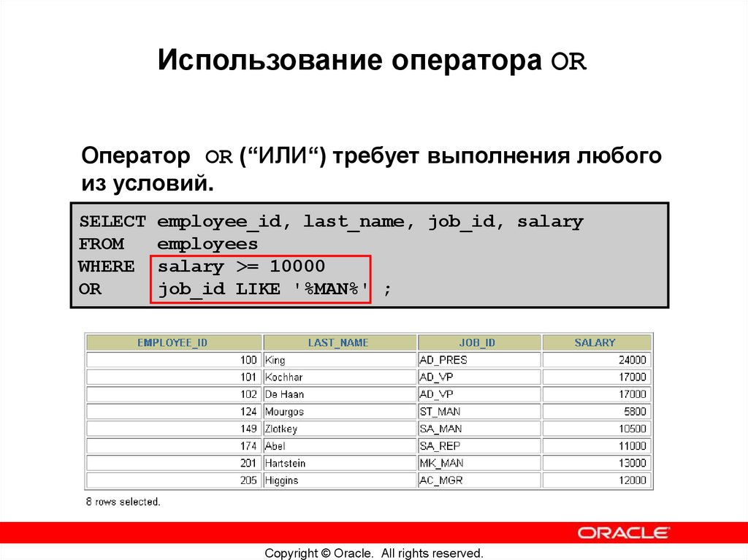Screen dimensions: 748x560
Task: Click the SELECT statement line
Action: coord(330,220)
